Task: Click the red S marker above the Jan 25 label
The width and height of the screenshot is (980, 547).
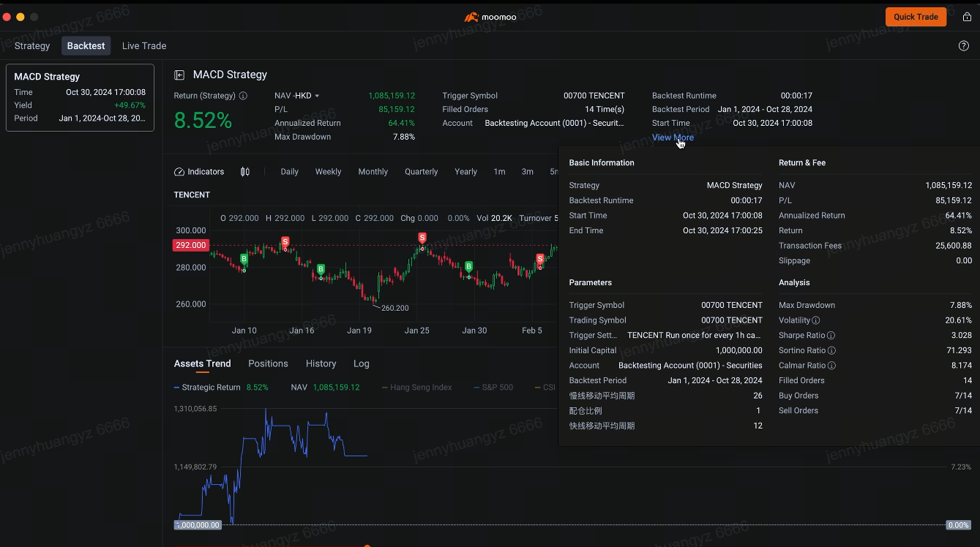Action: point(422,238)
